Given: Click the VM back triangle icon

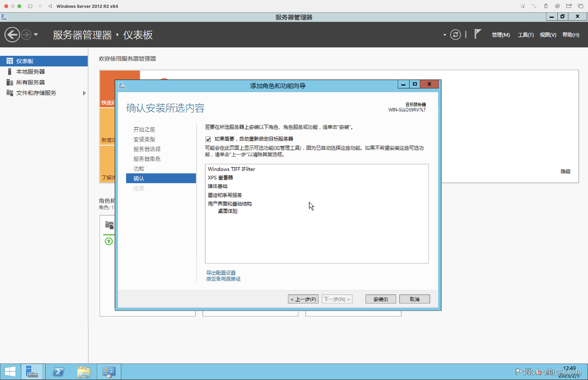Looking at the screenshot, I should (50, 6).
